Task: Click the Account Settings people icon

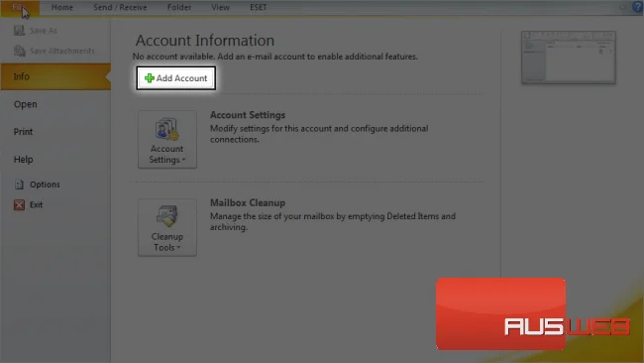Action: pyautogui.click(x=166, y=129)
